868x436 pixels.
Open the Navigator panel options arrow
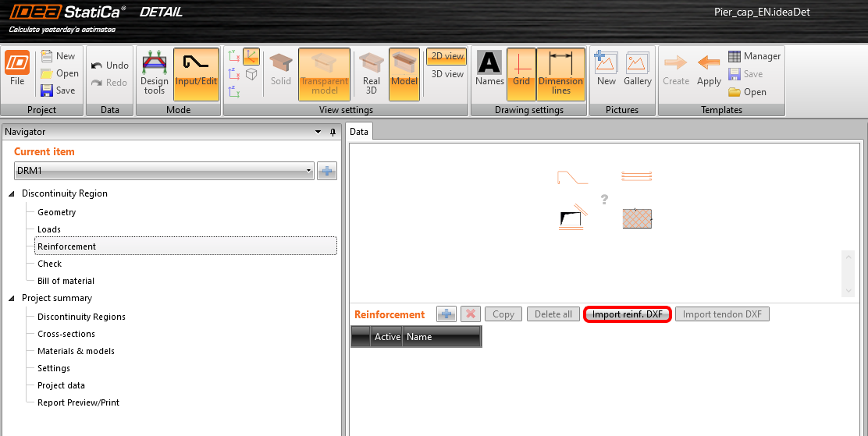point(318,133)
